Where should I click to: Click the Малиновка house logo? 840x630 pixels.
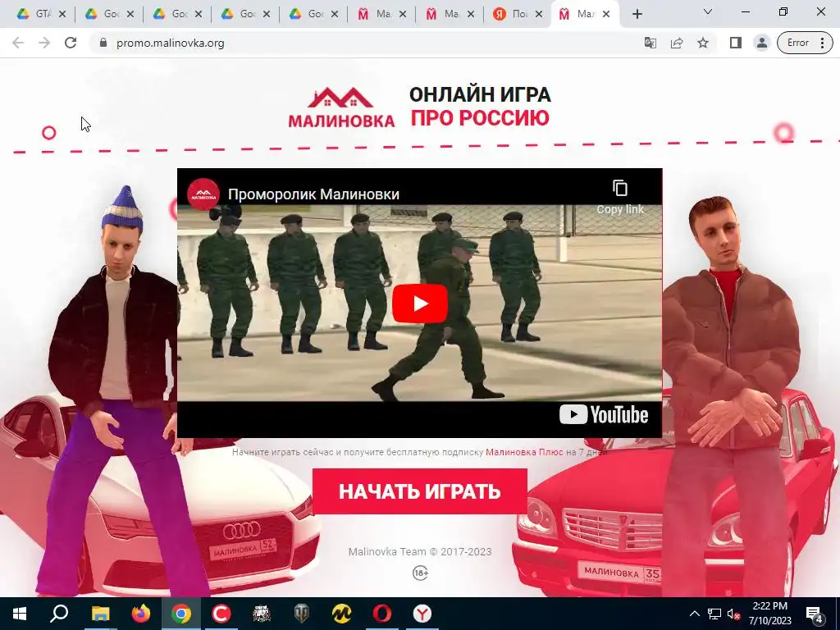(341, 107)
